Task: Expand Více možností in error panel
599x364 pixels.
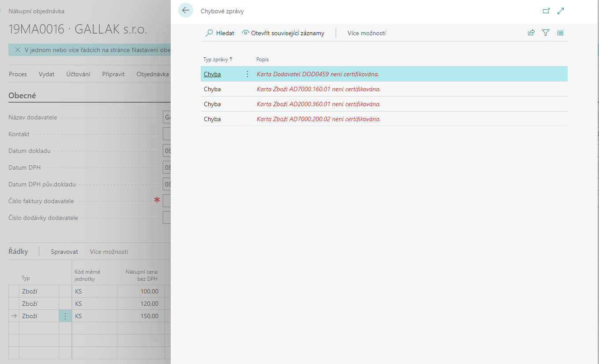Action: click(367, 33)
